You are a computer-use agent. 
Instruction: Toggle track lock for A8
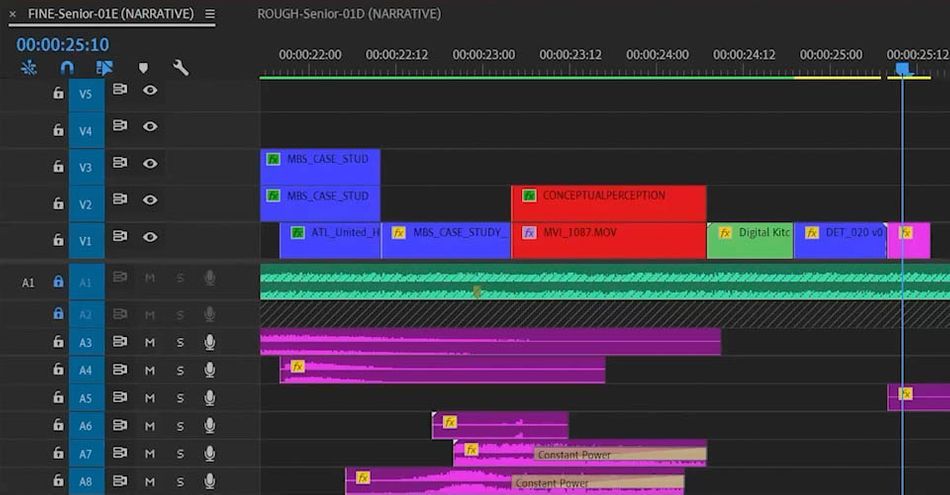58,480
